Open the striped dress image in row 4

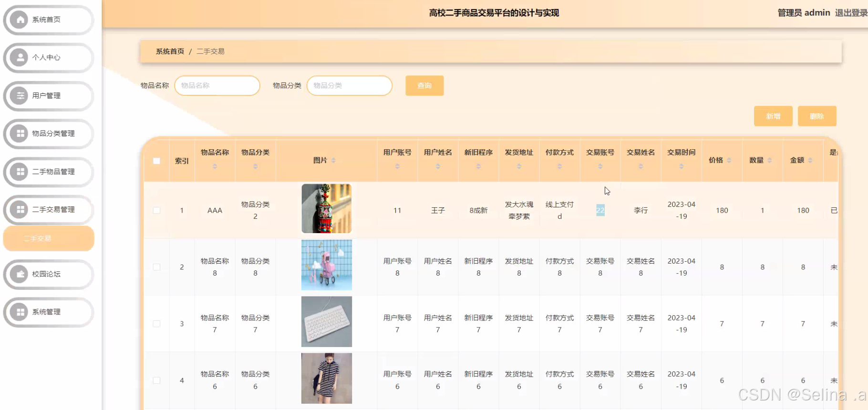(327, 379)
